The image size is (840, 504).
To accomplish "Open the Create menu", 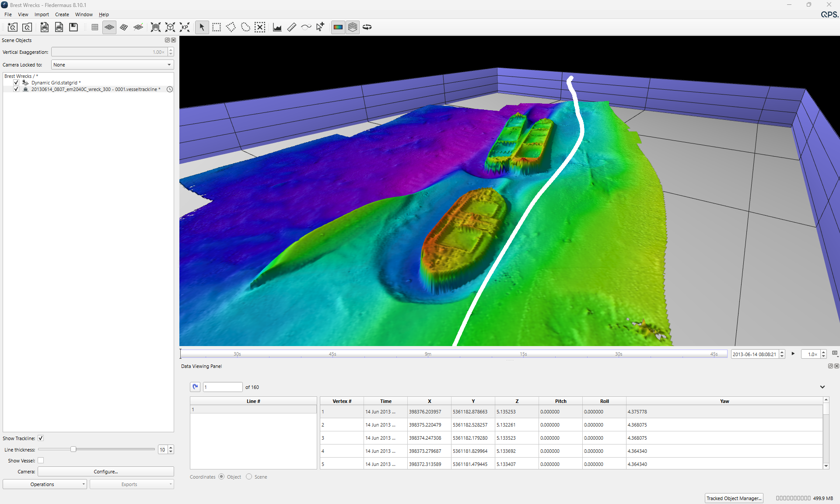I will point(62,14).
